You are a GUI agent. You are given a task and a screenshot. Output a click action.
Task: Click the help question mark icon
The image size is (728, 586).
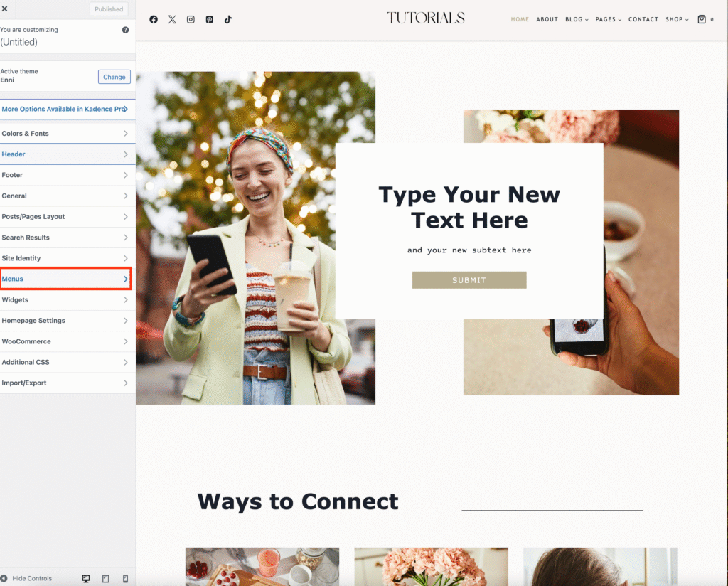(126, 30)
